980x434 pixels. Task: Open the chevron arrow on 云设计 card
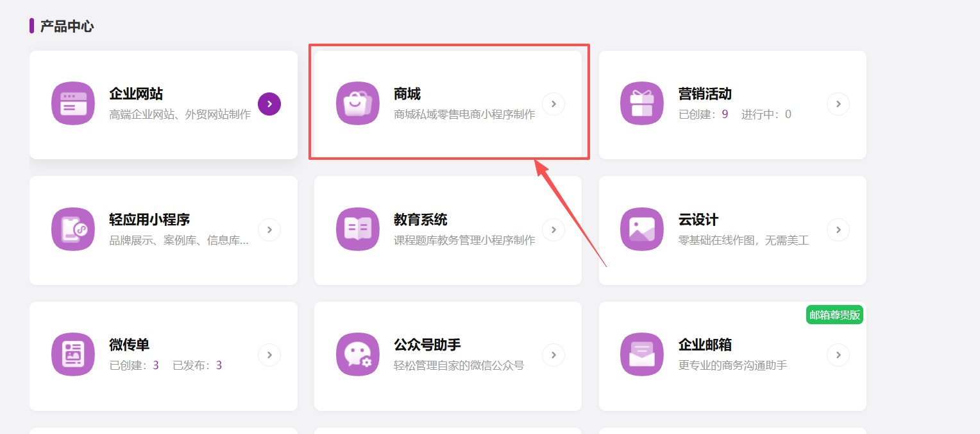[x=838, y=230]
